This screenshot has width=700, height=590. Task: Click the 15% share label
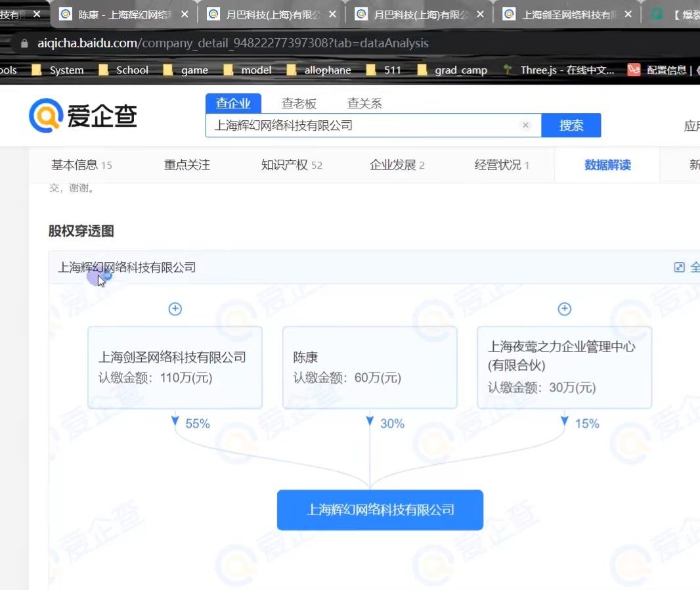click(586, 423)
